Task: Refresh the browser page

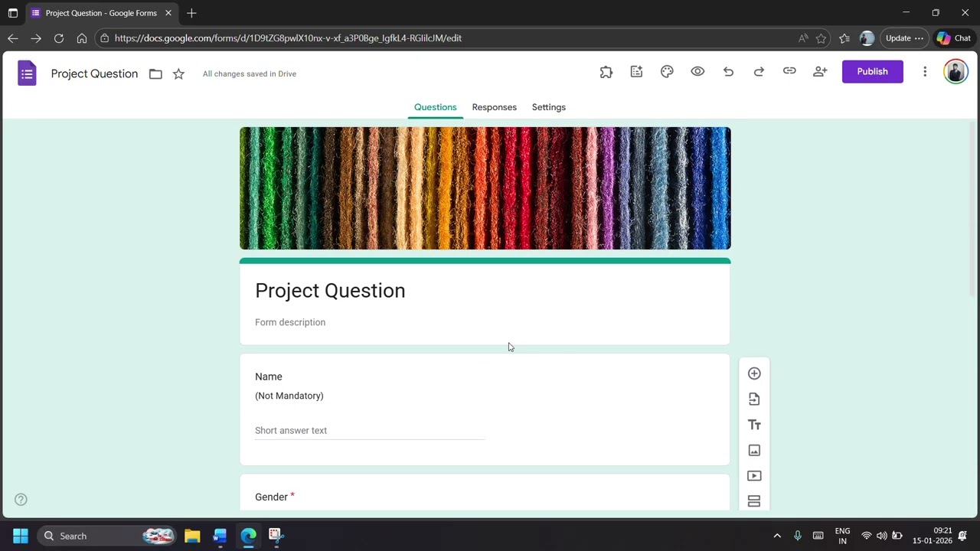Action: 58,38
